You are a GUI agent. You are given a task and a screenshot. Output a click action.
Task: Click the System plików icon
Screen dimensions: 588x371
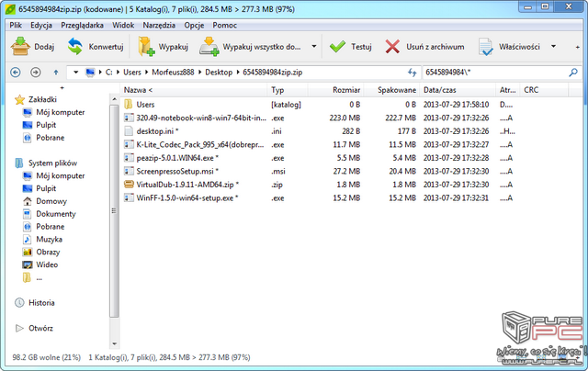coord(19,163)
